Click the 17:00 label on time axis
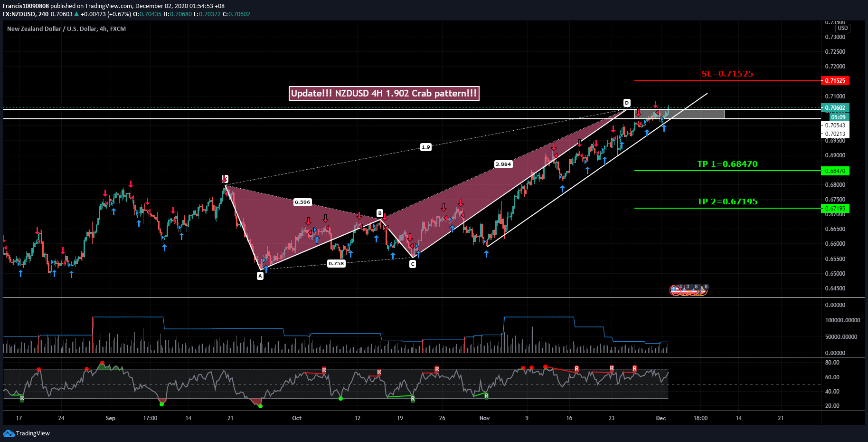 pos(150,418)
